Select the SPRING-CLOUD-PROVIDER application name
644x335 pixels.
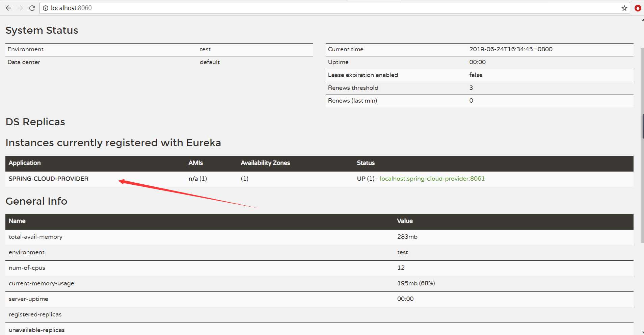[x=49, y=179]
